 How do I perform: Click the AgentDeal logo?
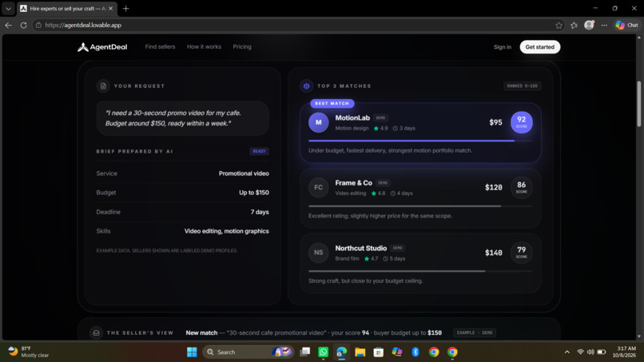tap(102, 47)
